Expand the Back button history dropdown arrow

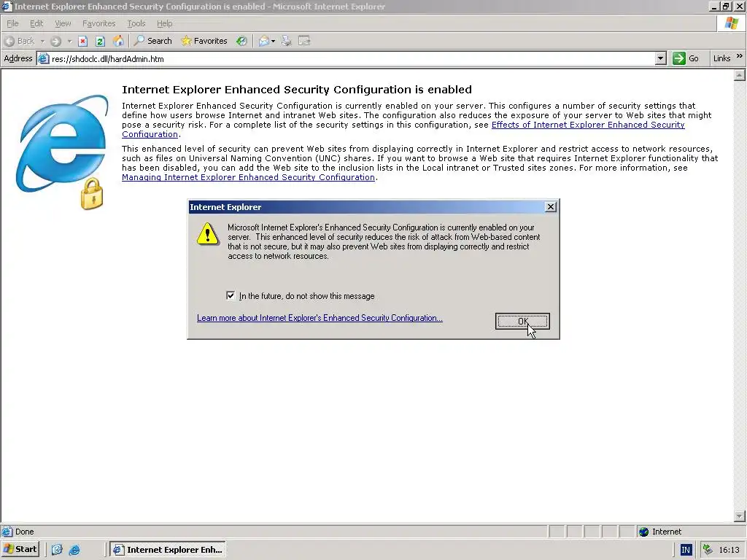[x=42, y=42]
